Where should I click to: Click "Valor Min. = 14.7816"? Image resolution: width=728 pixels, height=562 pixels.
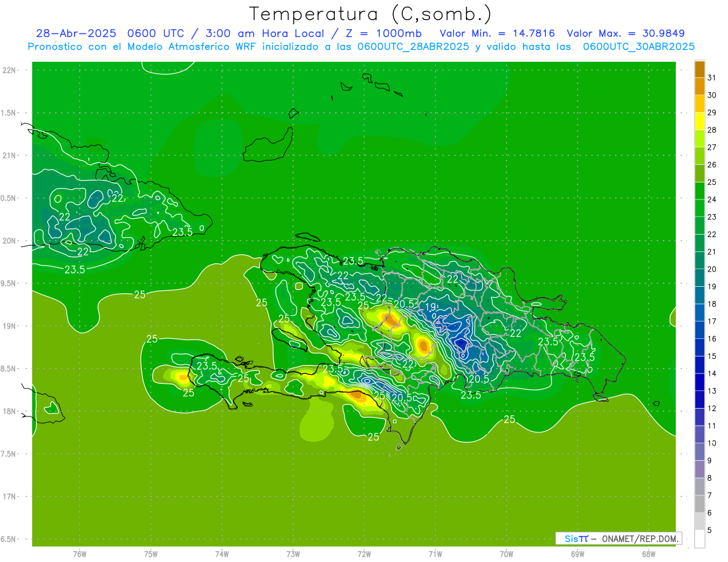(497, 33)
